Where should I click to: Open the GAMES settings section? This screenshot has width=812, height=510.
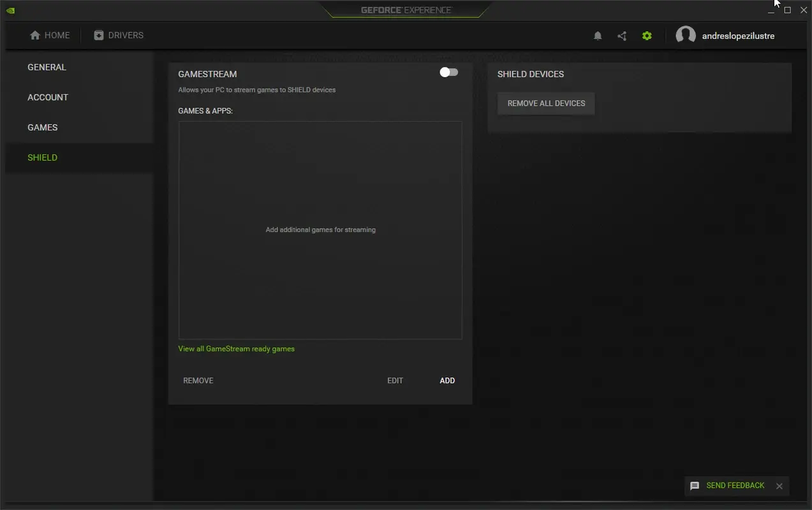click(x=42, y=127)
